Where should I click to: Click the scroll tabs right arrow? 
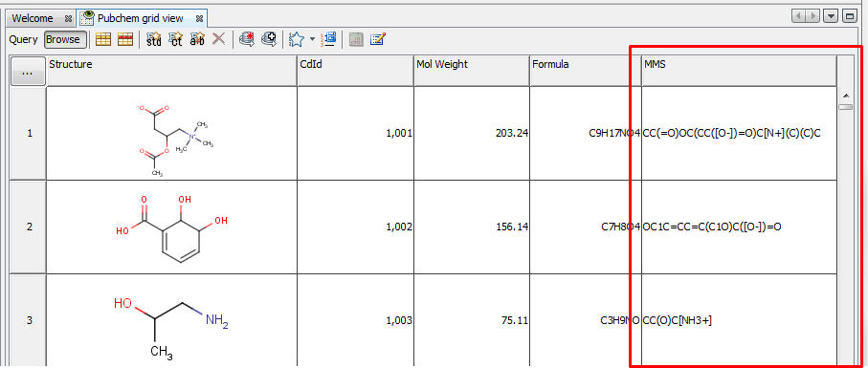tap(812, 16)
